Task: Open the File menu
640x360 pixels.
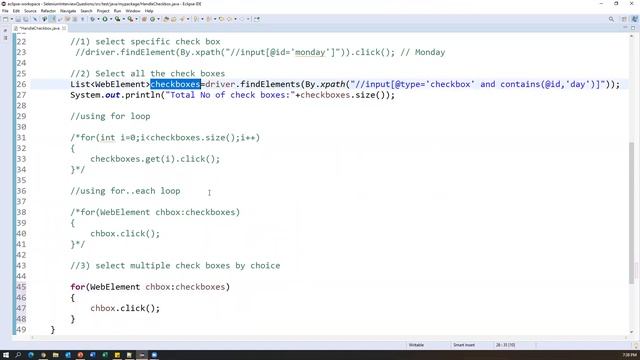Action: (5, 11)
